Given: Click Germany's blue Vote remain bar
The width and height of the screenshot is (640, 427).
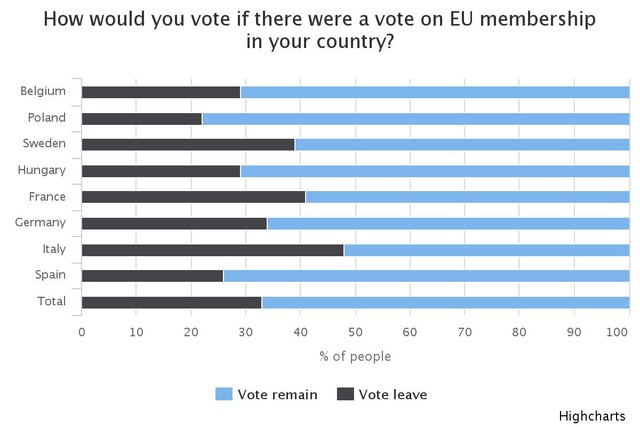Looking at the screenshot, I should [x=448, y=223].
